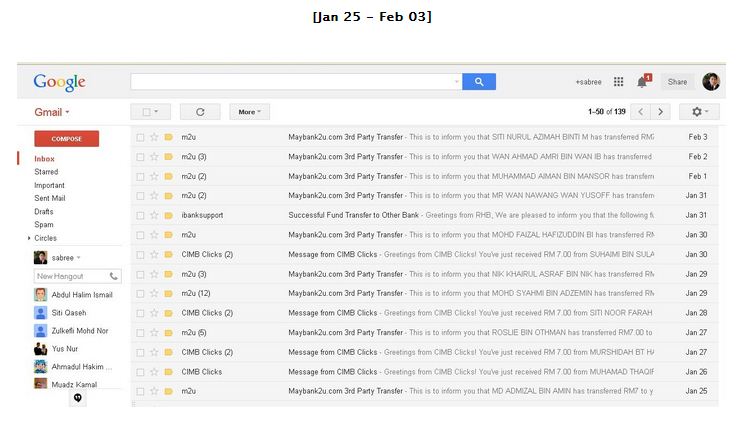Open the Starred folder
Viewport: 745px width, 431px height.
[x=46, y=172]
